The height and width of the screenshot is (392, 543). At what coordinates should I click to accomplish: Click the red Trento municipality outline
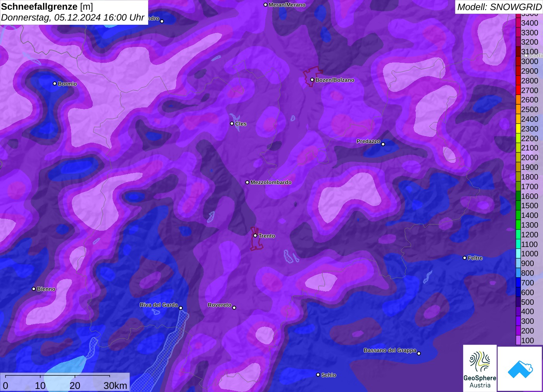pos(256,239)
